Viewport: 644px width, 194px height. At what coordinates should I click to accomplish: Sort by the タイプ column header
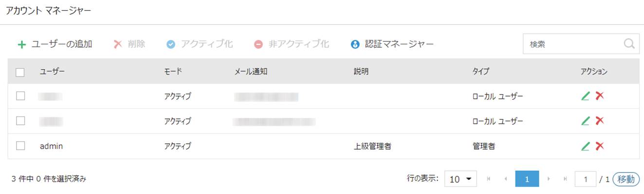click(480, 72)
